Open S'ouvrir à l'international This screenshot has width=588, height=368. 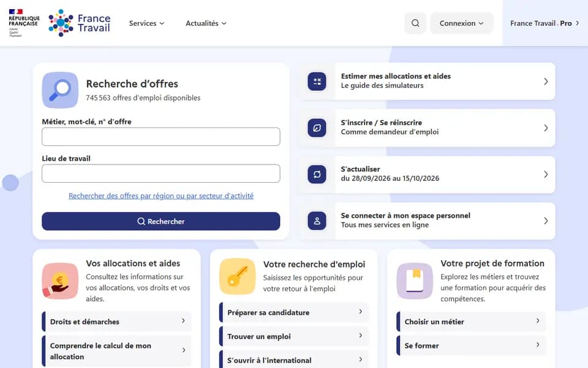point(294,360)
